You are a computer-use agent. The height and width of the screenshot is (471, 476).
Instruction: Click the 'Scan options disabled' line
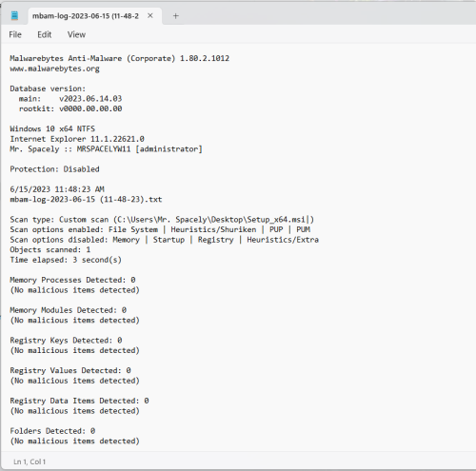165,240
